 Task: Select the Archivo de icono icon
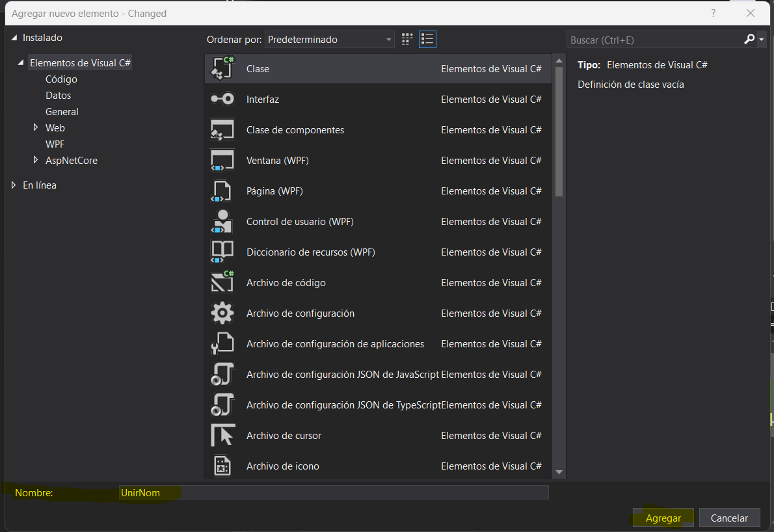(222, 466)
